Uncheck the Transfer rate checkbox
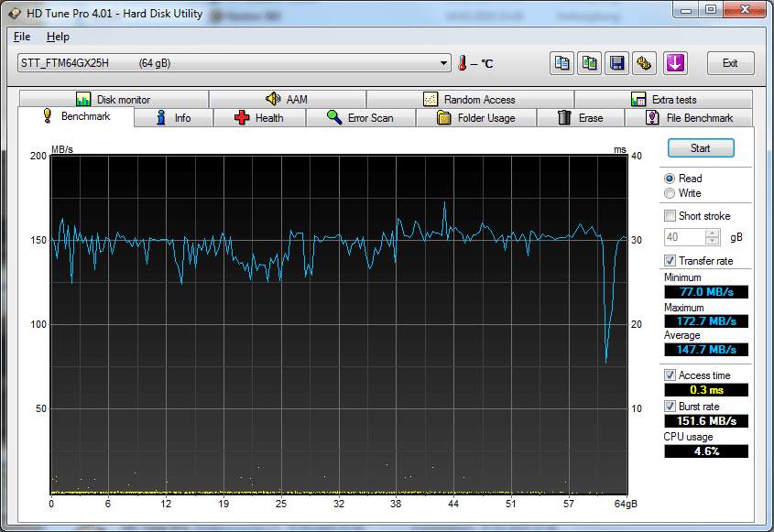The width and height of the screenshot is (774, 532). coord(670,261)
